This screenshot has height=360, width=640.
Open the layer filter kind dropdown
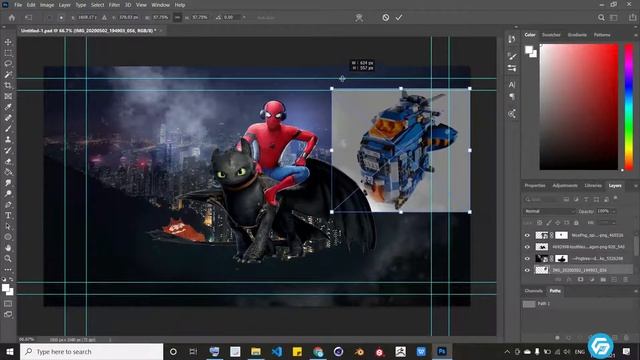(x=543, y=199)
